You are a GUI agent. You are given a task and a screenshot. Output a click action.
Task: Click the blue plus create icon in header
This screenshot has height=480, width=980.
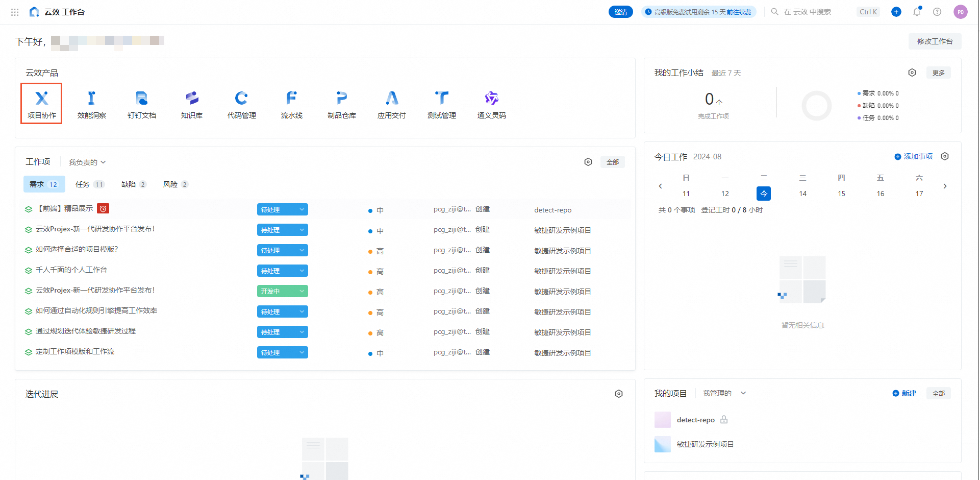point(896,12)
